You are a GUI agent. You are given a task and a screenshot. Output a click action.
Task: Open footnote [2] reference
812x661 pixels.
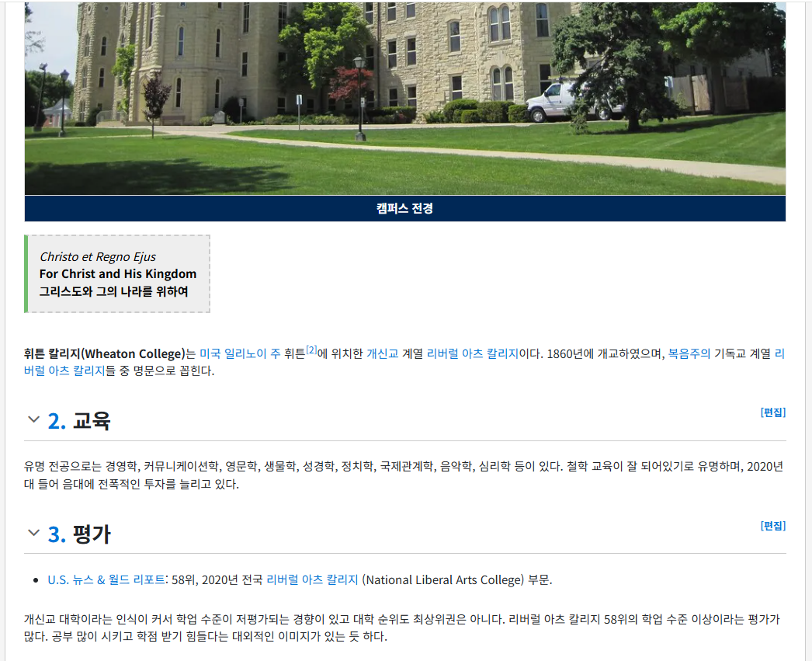point(311,350)
